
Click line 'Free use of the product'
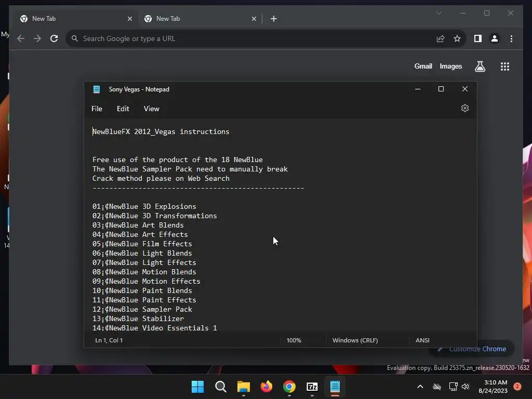pyautogui.click(x=178, y=160)
